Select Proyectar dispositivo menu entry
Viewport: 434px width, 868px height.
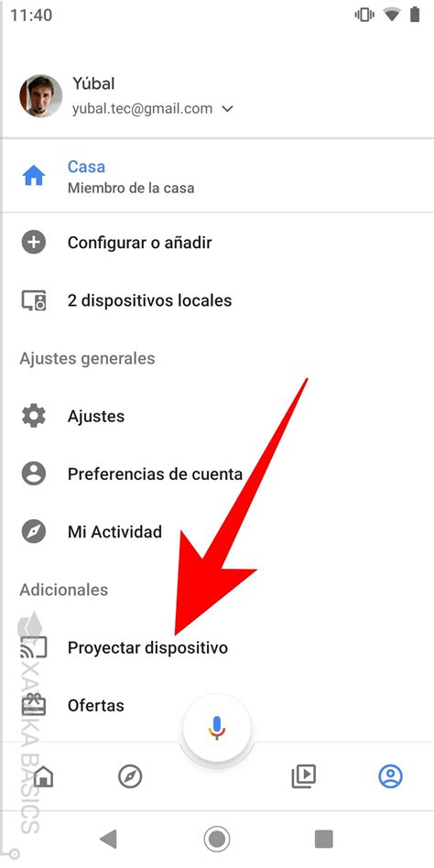(x=217, y=647)
